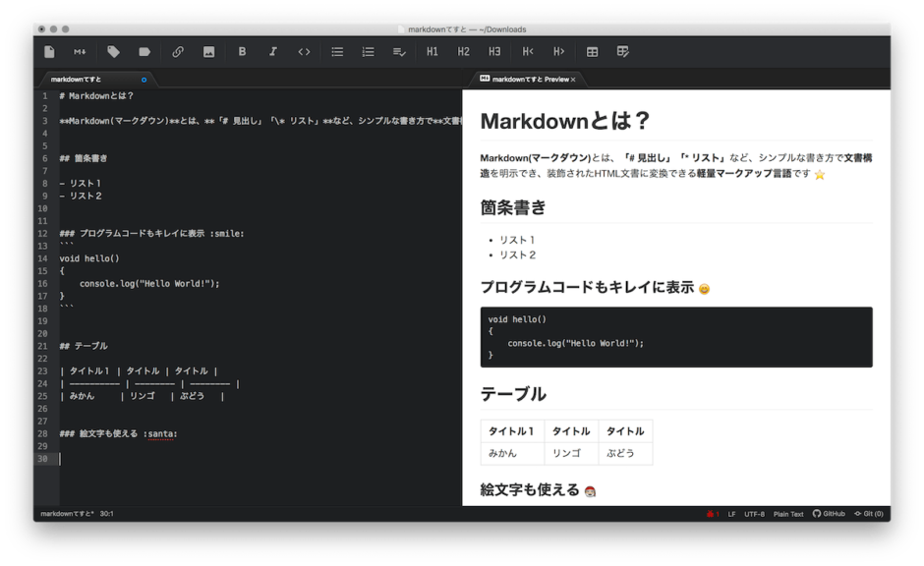924x566 pixels.
Task: Create a numbered list
Action: coord(368,52)
